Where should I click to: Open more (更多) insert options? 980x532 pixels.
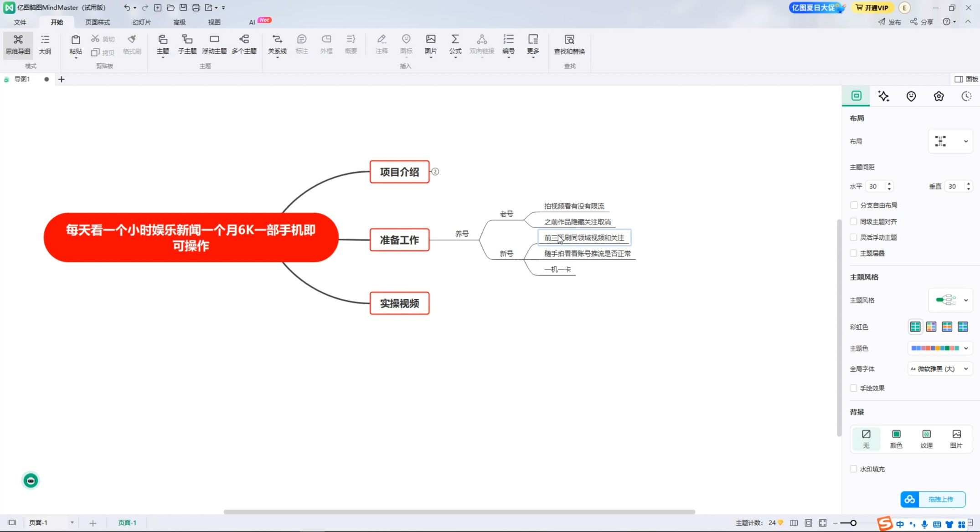(533, 45)
